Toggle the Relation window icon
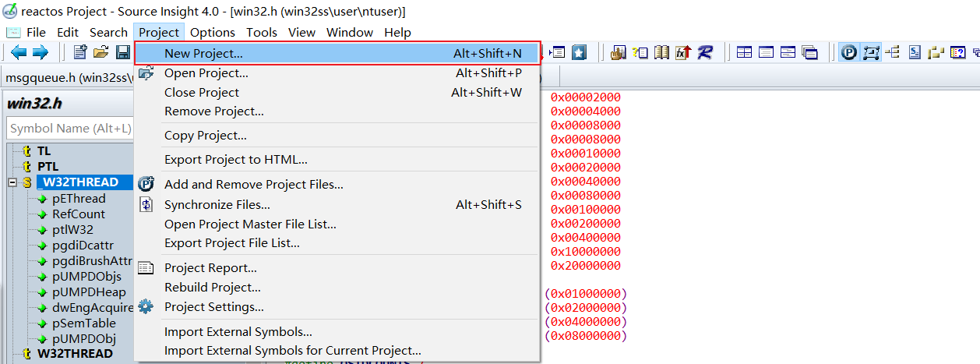Screen dimensions: 980x364 point(872,52)
